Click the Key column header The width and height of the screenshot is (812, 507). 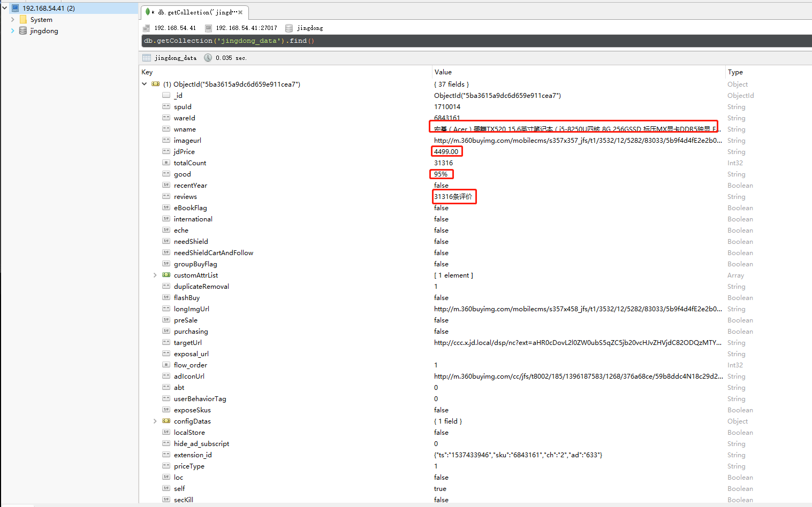coord(147,72)
